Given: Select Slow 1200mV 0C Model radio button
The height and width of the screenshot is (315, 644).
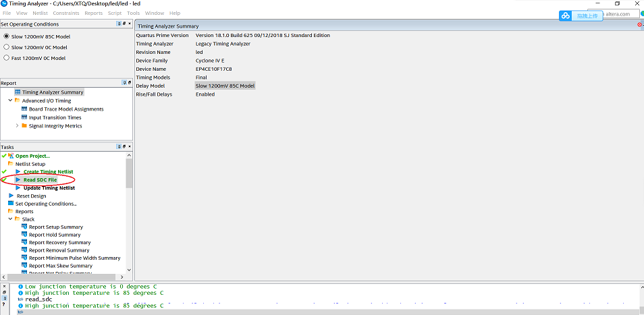Looking at the screenshot, I should pyautogui.click(x=6, y=47).
